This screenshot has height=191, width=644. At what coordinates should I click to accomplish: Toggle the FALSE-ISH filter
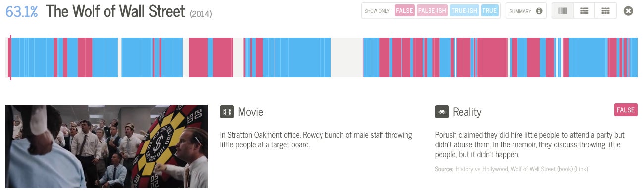point(432,11)
